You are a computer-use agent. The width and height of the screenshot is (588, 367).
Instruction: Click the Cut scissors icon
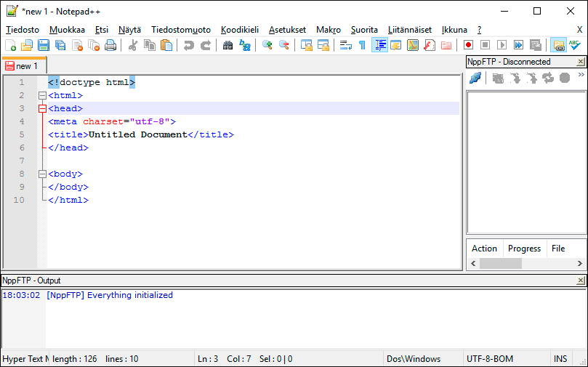133,45
